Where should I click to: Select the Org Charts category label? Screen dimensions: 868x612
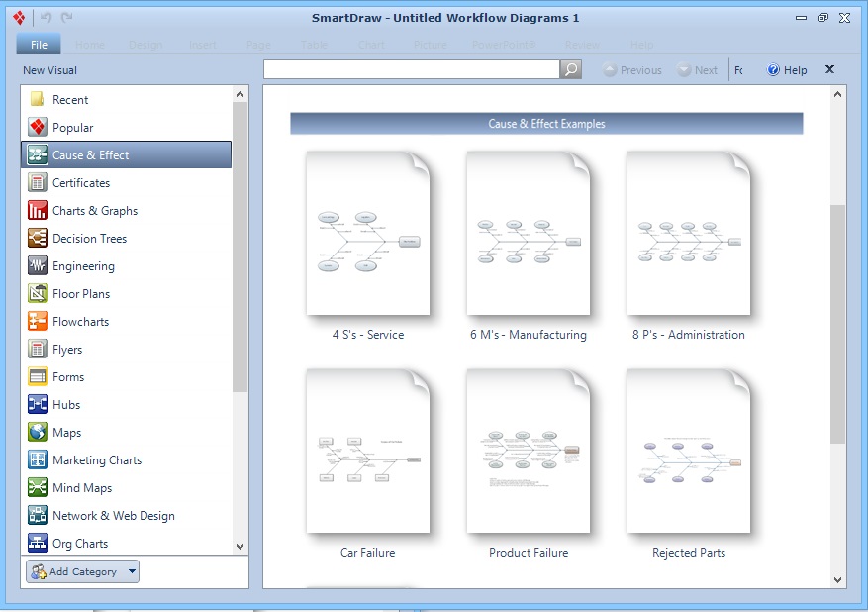point(80,544)
